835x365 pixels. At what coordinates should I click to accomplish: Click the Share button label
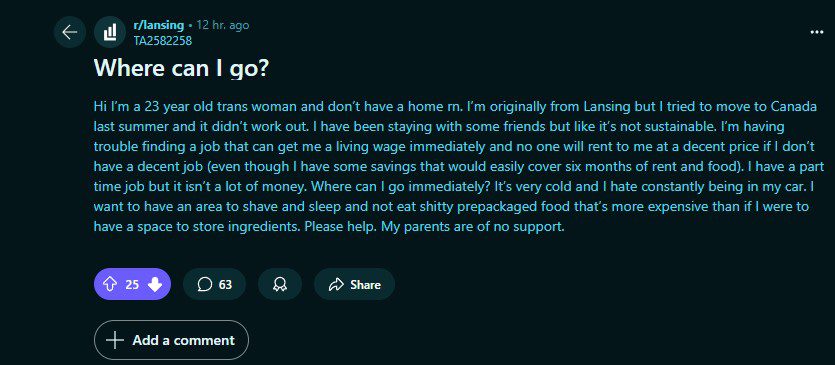tap(365, 285)
